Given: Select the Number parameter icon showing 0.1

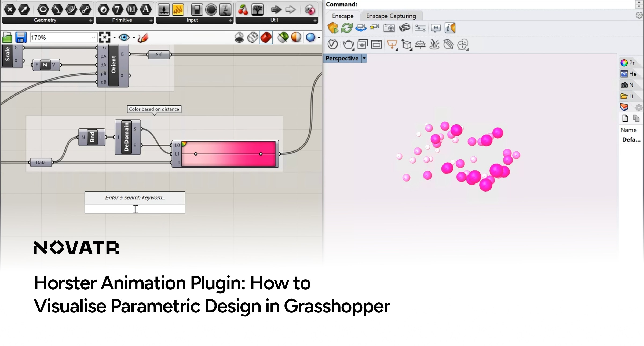Looking at the screenshot, I should 131,10.
